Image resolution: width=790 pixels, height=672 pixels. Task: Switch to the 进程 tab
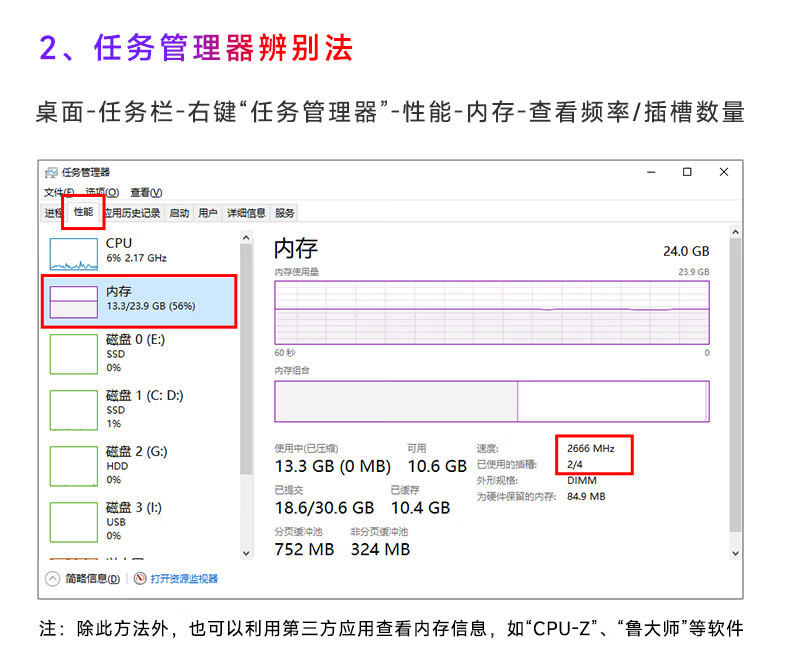(x=52, y=213)
